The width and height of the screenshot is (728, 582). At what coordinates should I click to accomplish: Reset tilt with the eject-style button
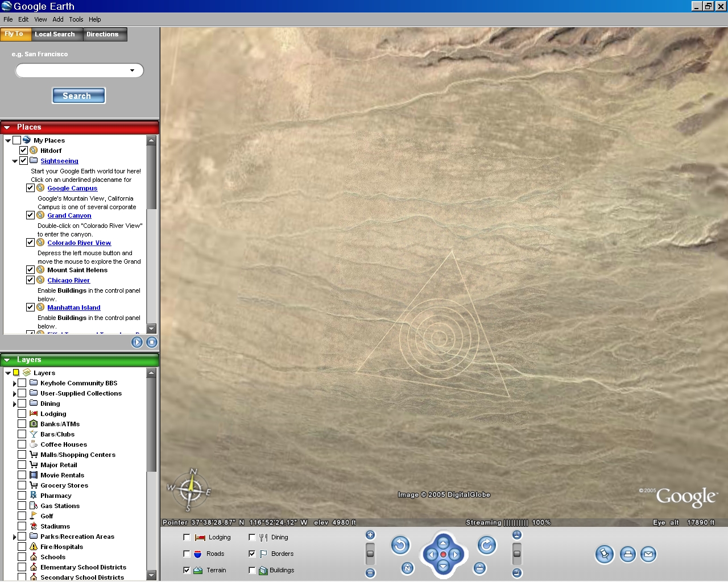click(x=479, y=568)
